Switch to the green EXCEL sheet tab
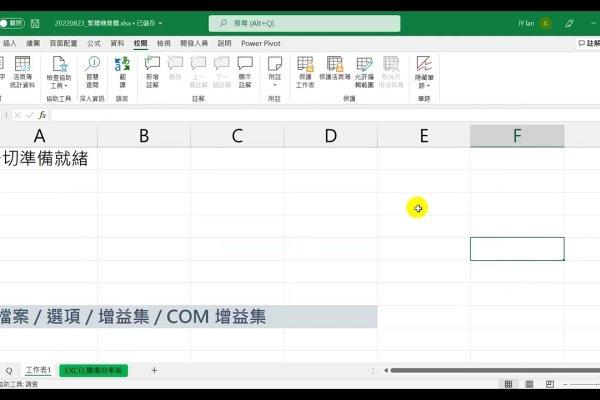Viewport: 600px width, 400px height. 93,371
